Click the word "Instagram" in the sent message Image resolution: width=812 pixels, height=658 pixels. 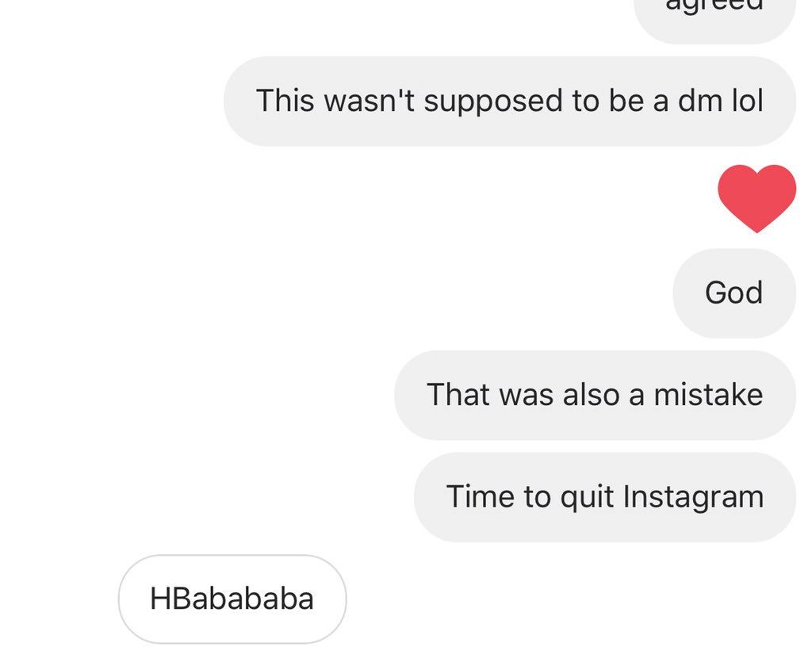pos(693,497)
